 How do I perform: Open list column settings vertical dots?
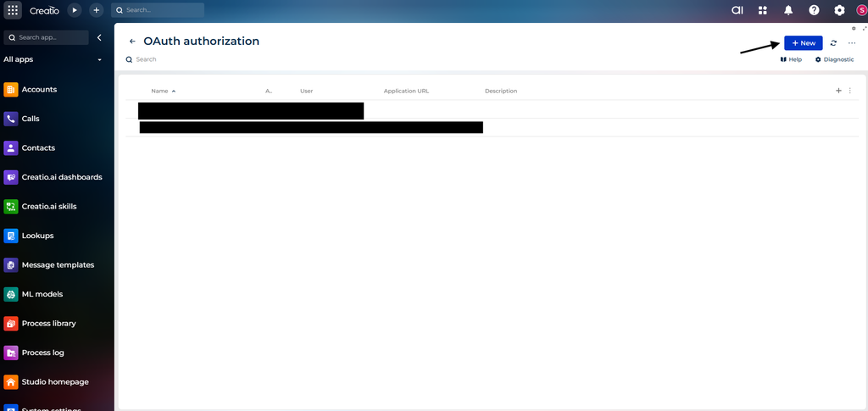click(850, 91)
